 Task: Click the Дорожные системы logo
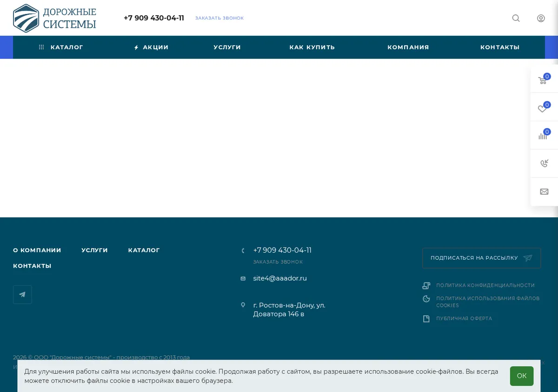coord(54,18)
